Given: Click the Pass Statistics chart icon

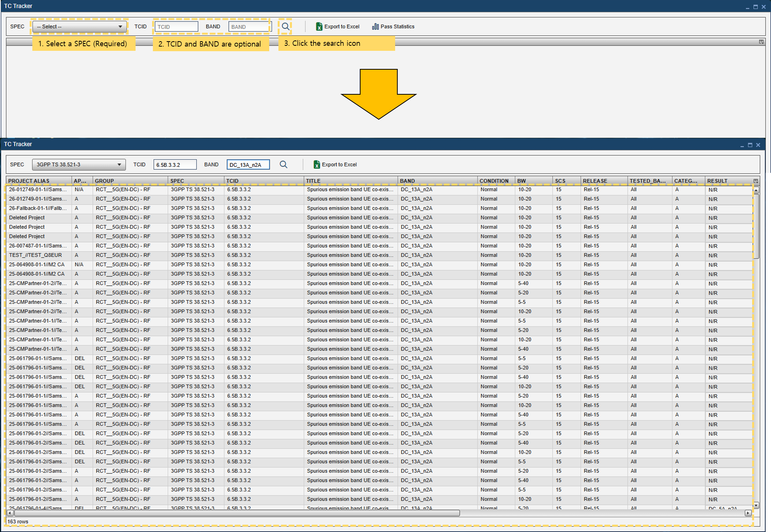Looking at the screenshot, I should click(375, 27).
